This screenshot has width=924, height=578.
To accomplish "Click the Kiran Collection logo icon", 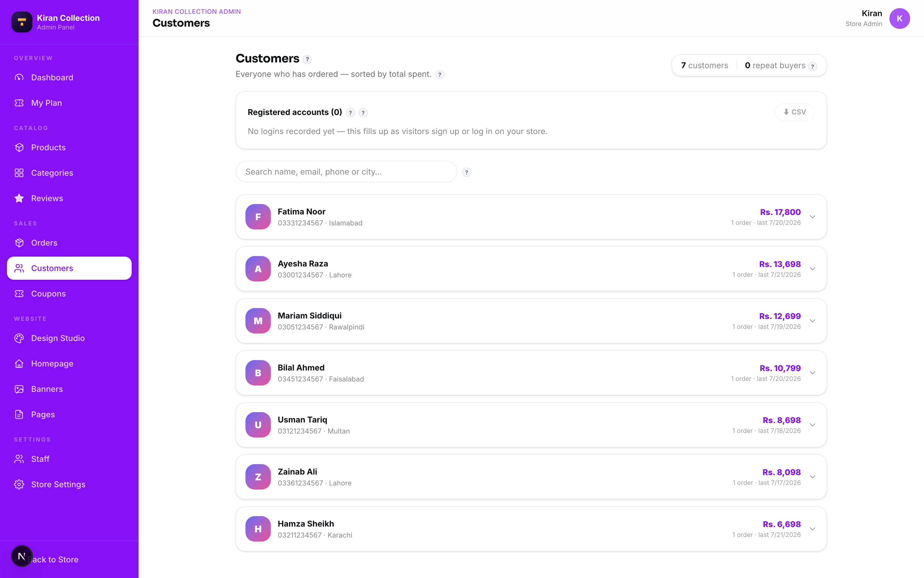I will tap(22, 22).
